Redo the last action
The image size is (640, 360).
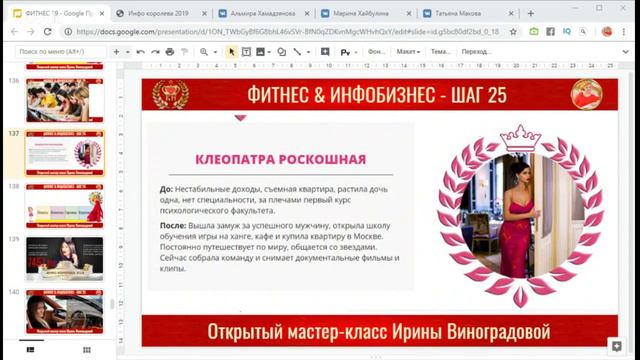[x=155, y=52]
